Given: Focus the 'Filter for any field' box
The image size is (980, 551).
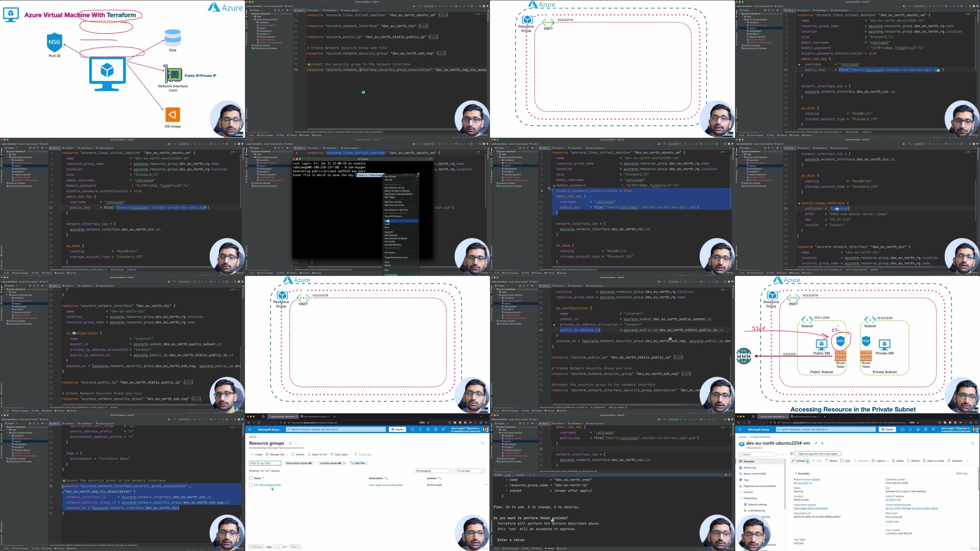Looking at the screenshot, I should (265, 463).
